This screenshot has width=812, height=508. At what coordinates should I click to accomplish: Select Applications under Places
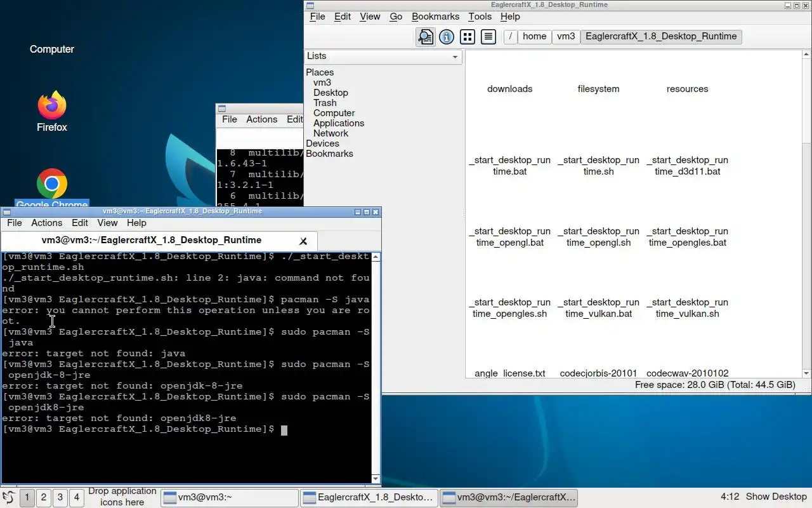339,123
